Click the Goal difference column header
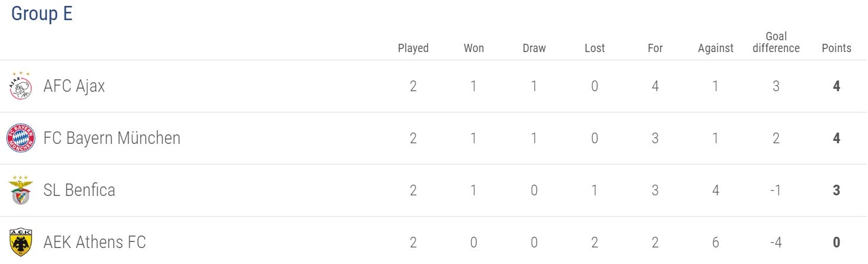The image size is (868, 264). tap(776, 43)
